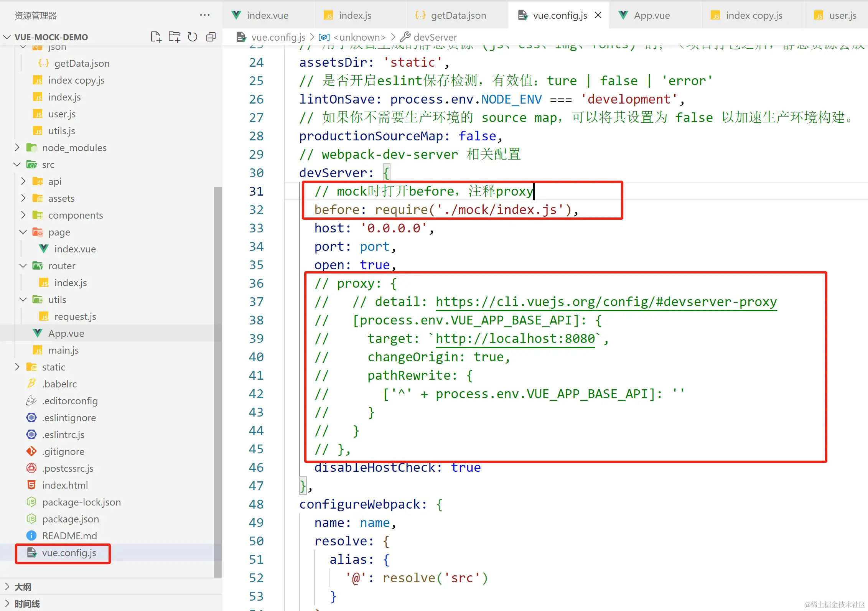
Task: Click the New Folder icon in explorer header
Action: [174, 37]
